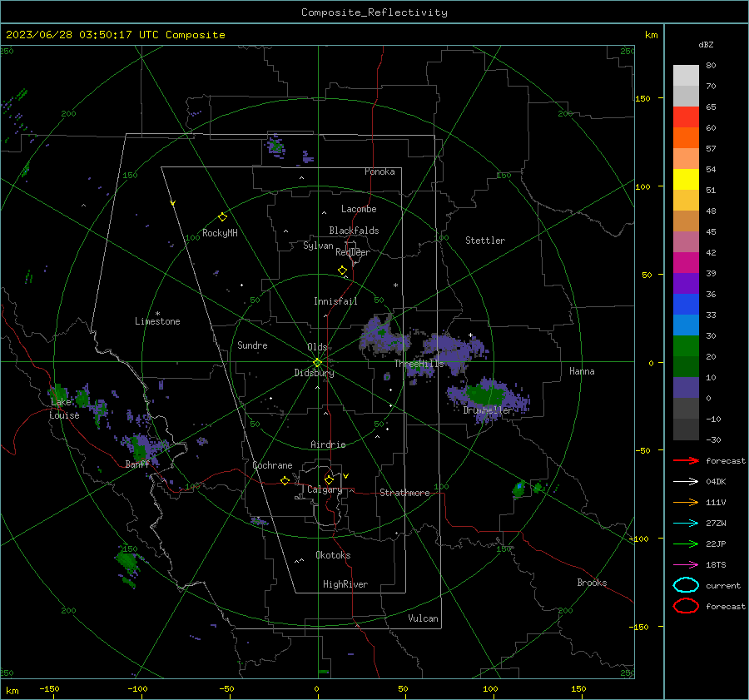Click the yellow diamond marker near Cochrane

[x=285, y=481]
